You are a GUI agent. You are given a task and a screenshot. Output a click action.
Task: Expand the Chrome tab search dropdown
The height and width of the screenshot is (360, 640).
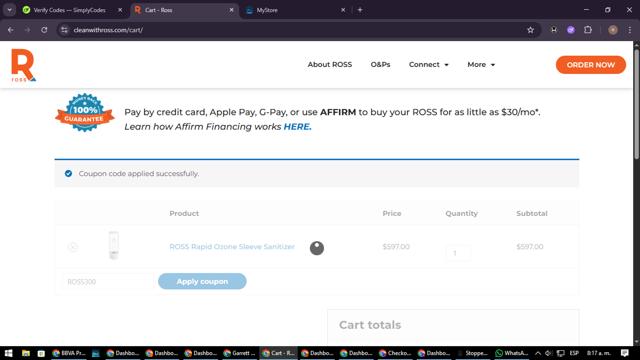(9, 10)
